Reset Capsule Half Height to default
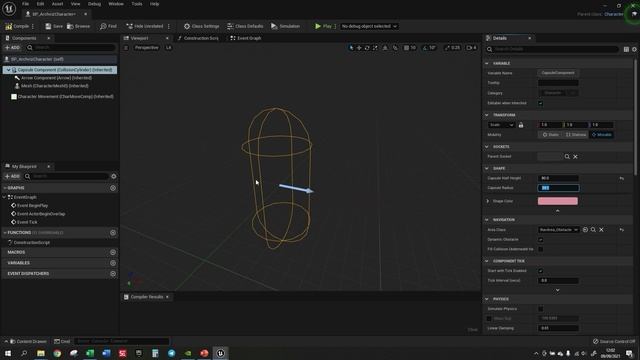 (x=622, y=178)
